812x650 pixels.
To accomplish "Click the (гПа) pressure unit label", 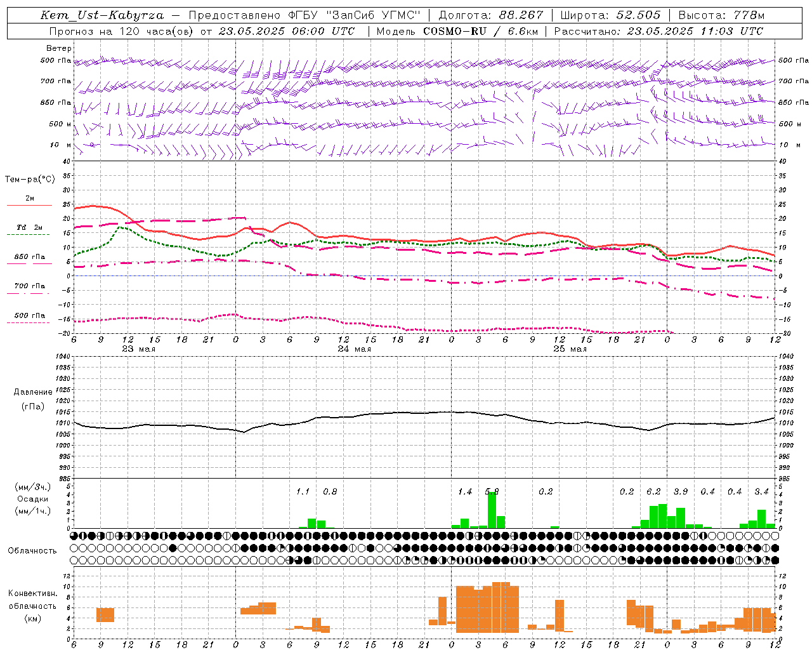I will click(x=33, y=406).
